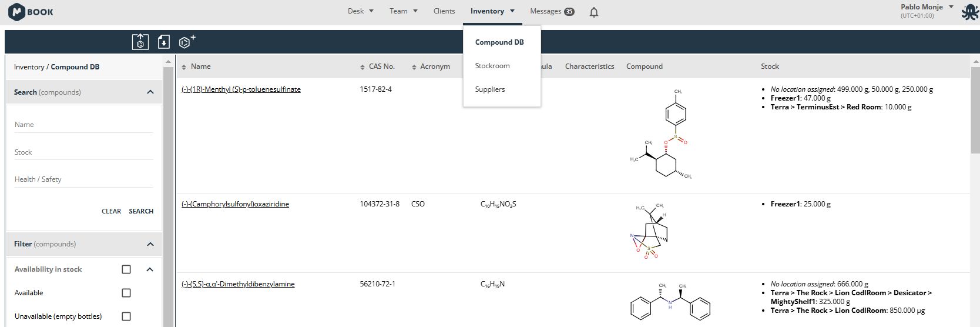Toggle Availability in stock checkbox

click(x=126, y=269)
